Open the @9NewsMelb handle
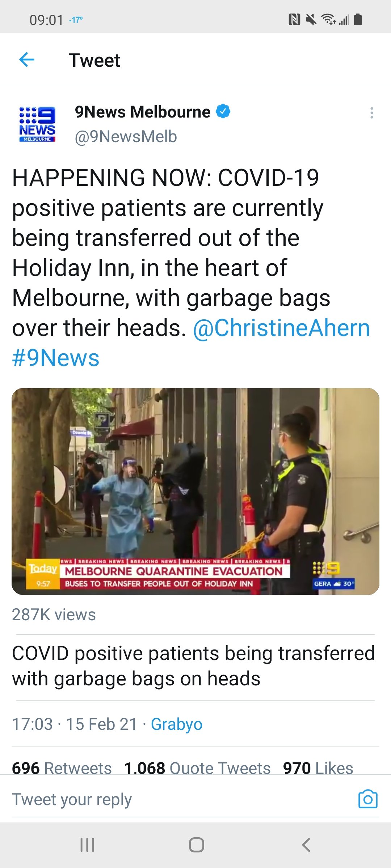Image resolution: width=391 pixels, height=868 pixels. coord(126,137)
